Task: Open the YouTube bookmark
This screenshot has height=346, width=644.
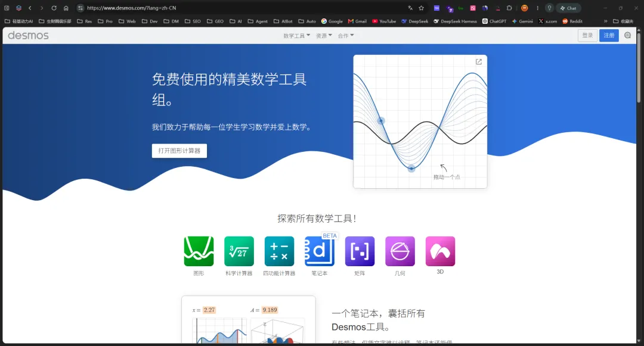Action: (384, 21)
